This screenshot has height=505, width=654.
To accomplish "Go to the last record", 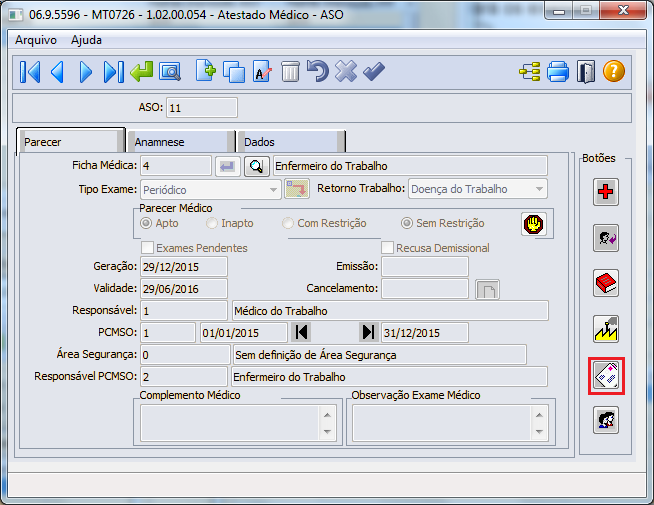I will point(113,72).
